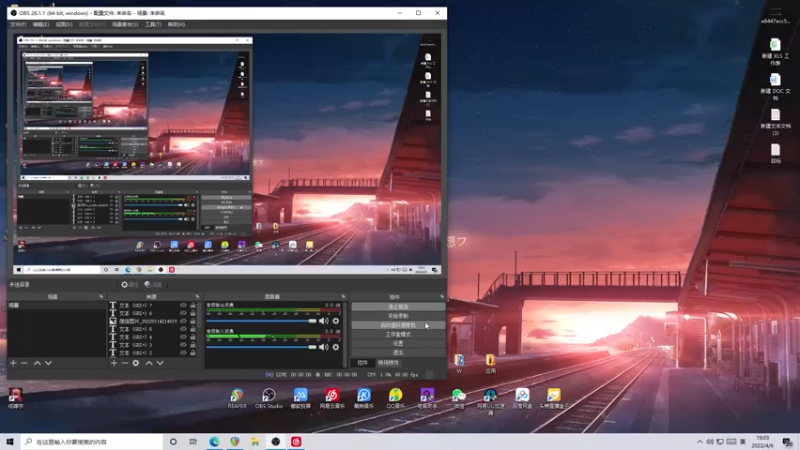800x450 pixels.
Task: Toggle visibility of text source 3
Action: (183, 345)
